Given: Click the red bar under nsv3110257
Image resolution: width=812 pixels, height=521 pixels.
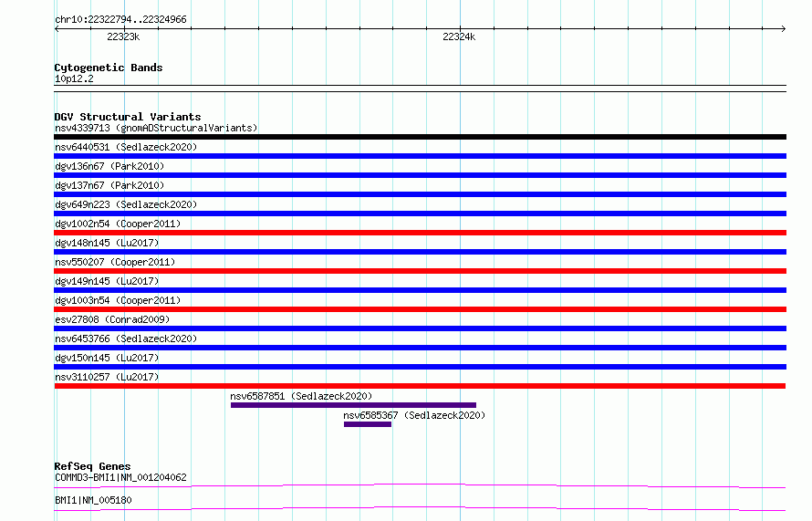Looking at the screenshot, I should [420, 386].
